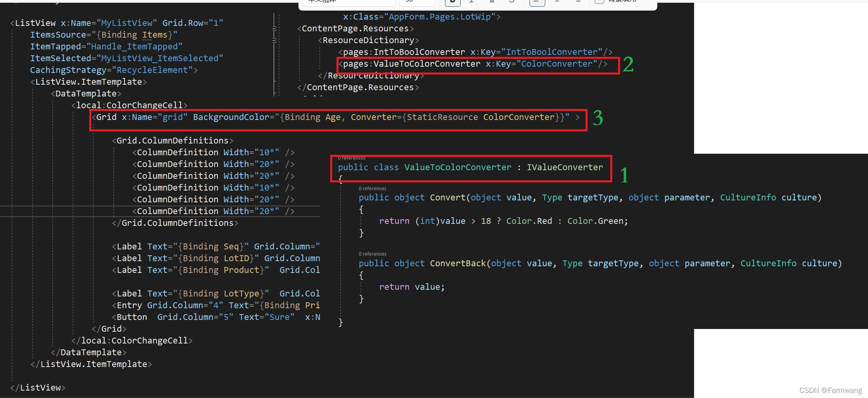Screen dimensions: 868x398
Task: Click the "RecycleElement" caching strategy value
Action: pyautogui.click(x=152, y=70)
